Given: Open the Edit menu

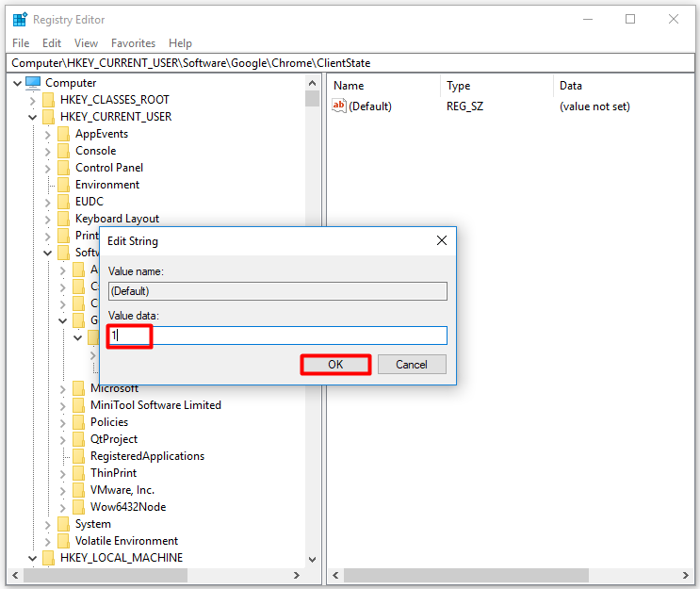Looking at the screenshot, I should tap(52, 43).
